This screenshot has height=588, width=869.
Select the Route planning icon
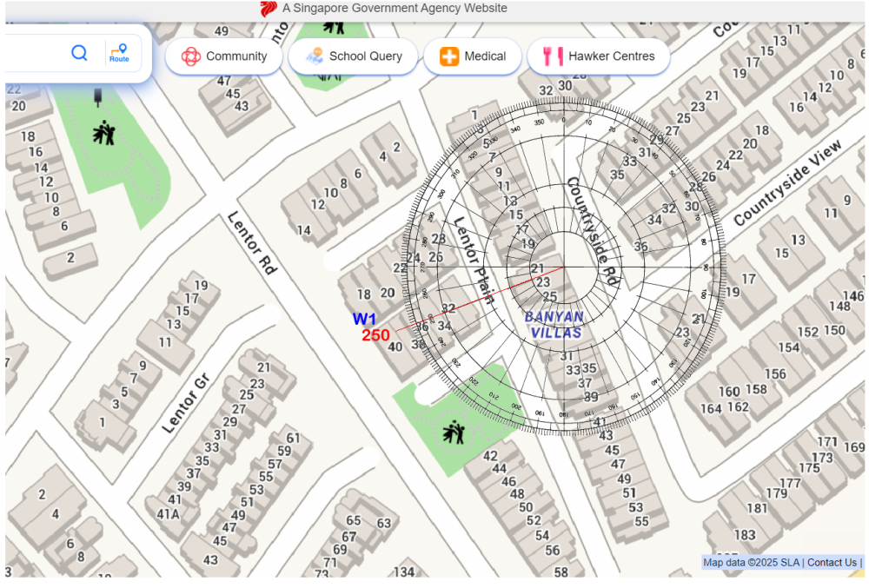(120, 52)
